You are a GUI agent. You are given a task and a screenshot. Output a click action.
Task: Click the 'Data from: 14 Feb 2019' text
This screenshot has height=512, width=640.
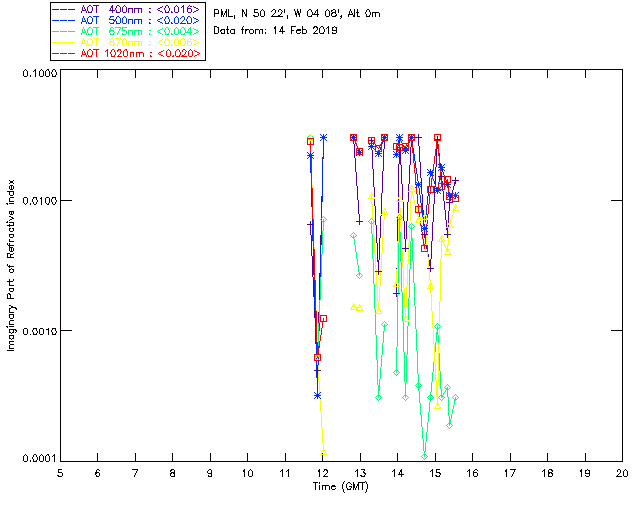pyautogui.click(x=276, y=31)
